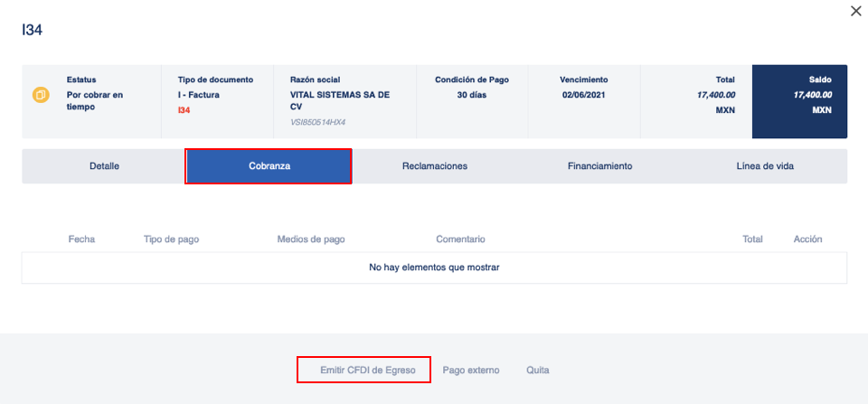The width and height of the screenshot is (868, 404).
Task: Open the Financiamiento tab
Action: click(x=600, y=166)
